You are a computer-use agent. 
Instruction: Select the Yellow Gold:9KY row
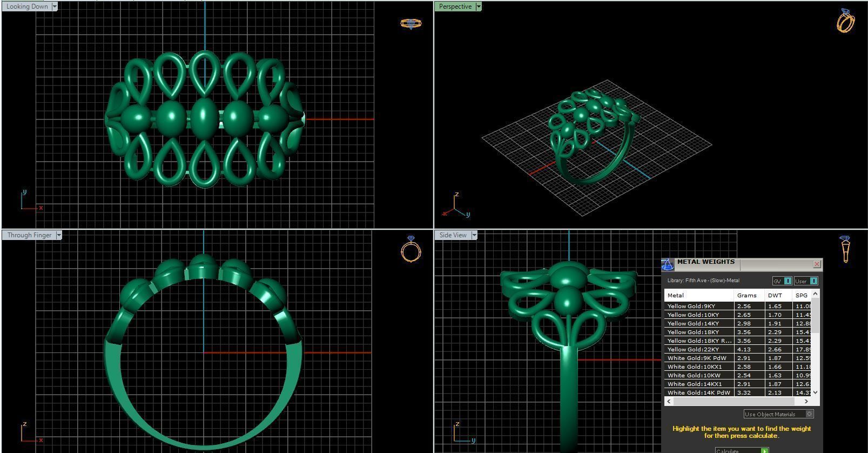click(x=738, y=306)
